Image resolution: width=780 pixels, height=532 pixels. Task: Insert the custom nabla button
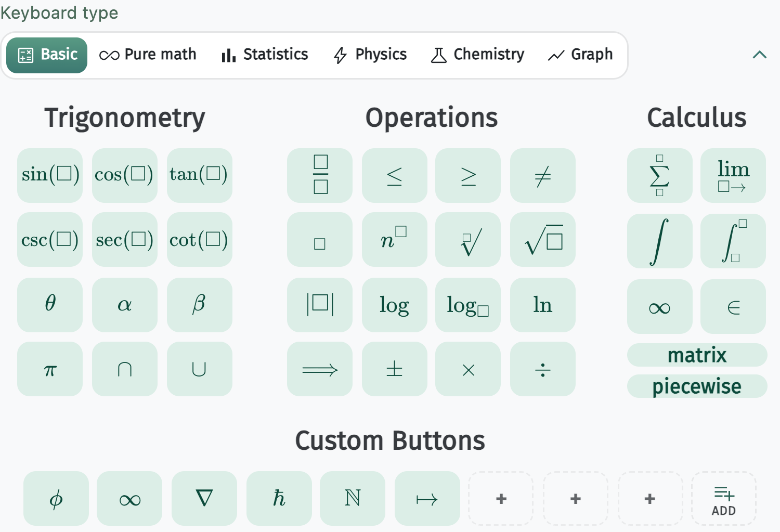[204, 498]
